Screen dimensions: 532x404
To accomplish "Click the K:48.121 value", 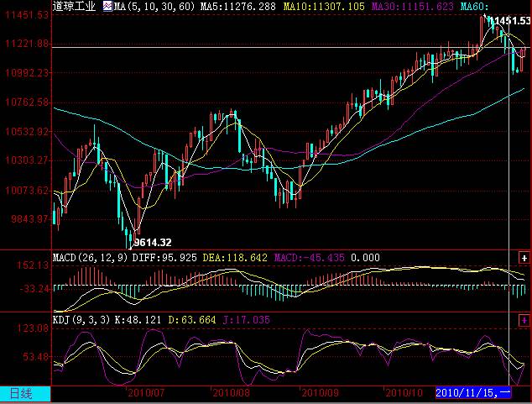I will point(138,320).
